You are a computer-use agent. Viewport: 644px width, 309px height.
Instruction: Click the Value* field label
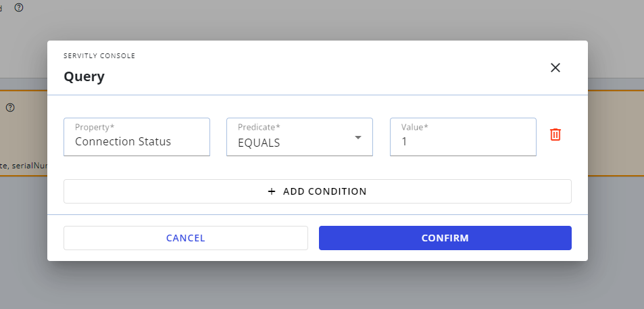415,127
